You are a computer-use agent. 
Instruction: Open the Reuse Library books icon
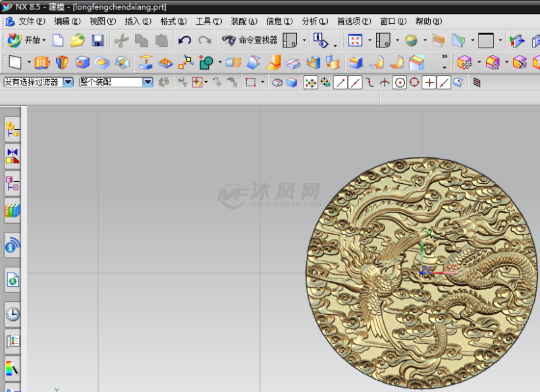tap(13, 210)
